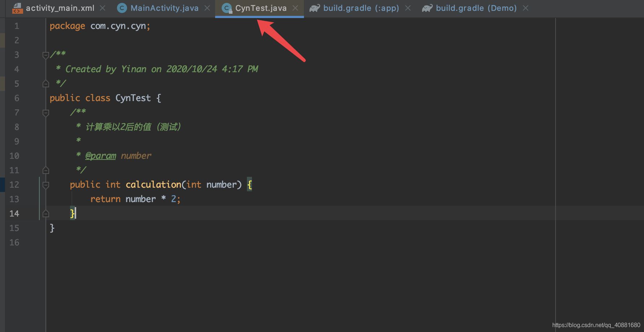644x332 pixels.
Task: Click the class icon on MainActivity.java tab
Action: tap(122, 8)
